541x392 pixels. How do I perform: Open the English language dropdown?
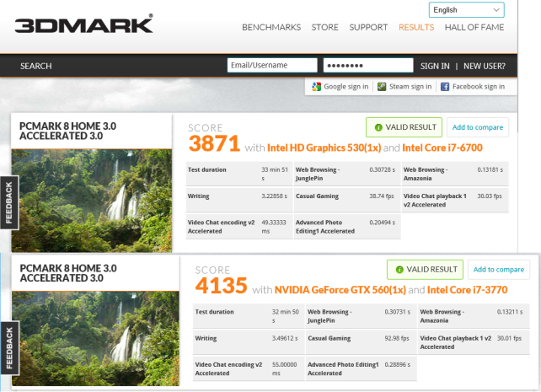467,10
